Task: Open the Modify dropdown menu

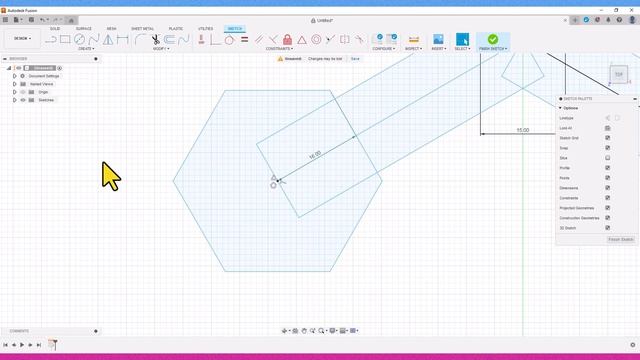Action: click(x=161, y=49)
